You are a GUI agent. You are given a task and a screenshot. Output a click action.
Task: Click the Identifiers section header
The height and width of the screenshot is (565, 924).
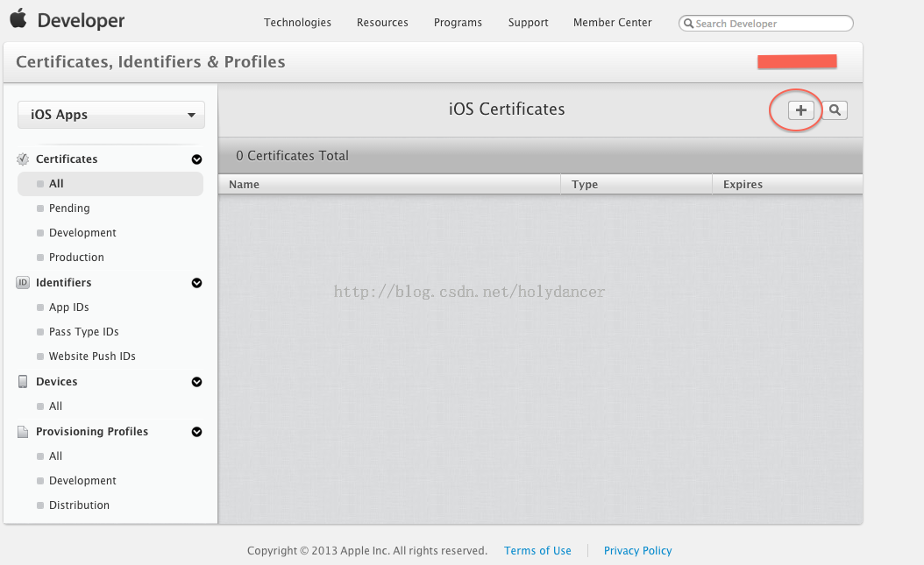(64, 282)
